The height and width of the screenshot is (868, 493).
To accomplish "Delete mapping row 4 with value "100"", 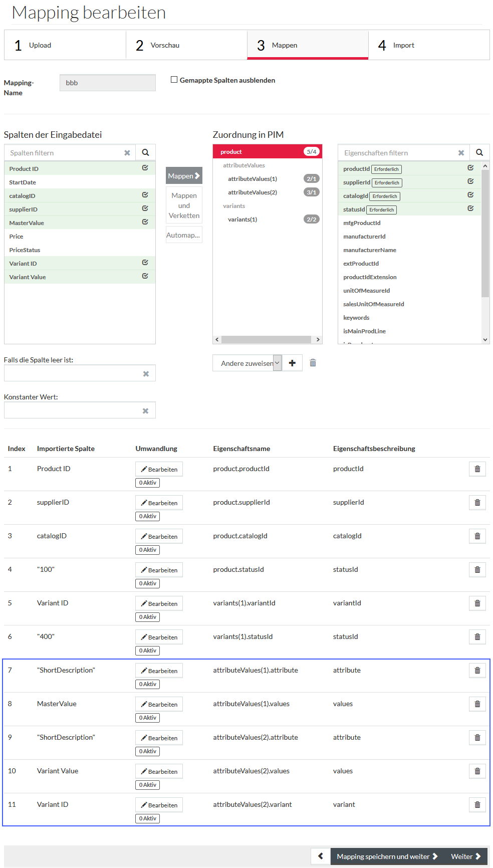I will click(x=477, y=570).
